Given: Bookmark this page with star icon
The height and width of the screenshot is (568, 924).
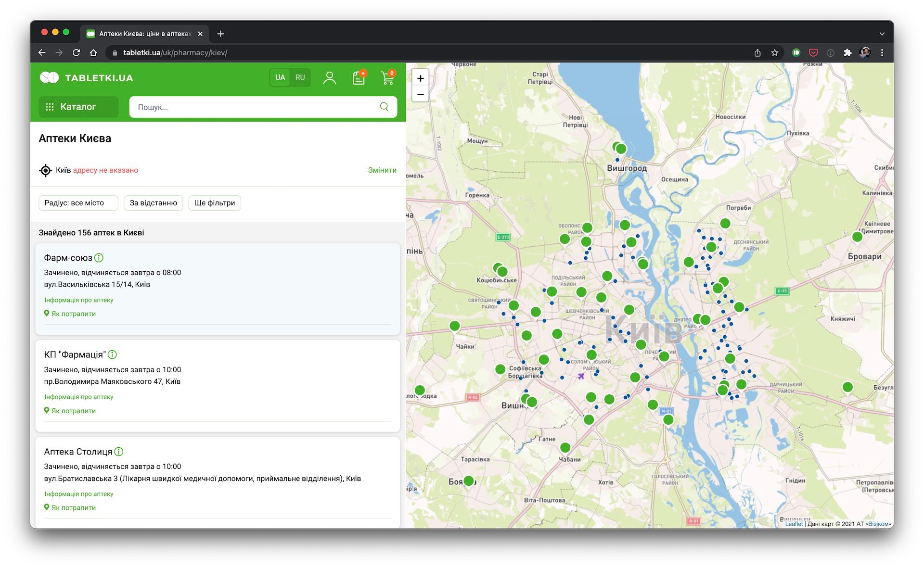Looking at the screenshot, I should [774, 53].
